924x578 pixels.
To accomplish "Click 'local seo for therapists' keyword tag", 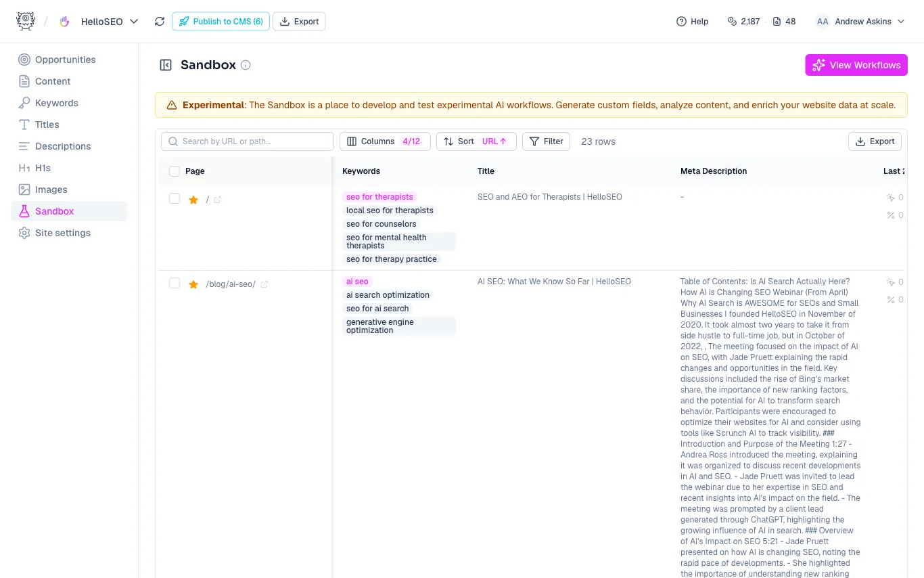I will 390,210.
